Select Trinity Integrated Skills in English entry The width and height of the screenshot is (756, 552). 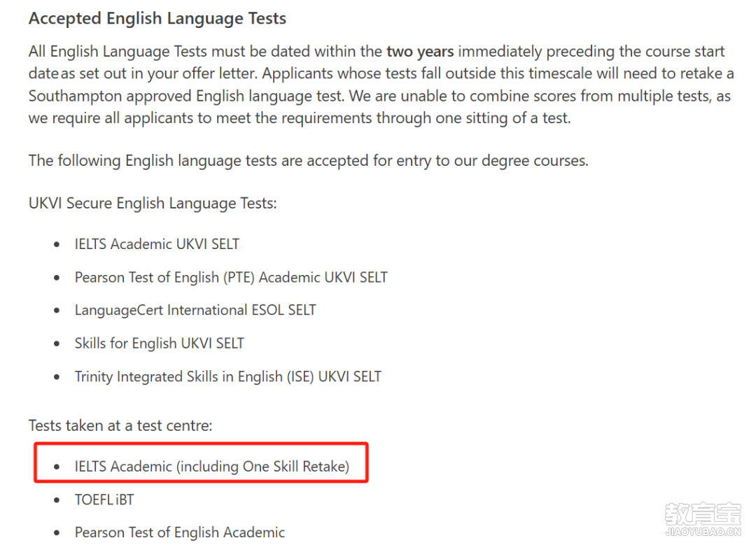point(227,376)
